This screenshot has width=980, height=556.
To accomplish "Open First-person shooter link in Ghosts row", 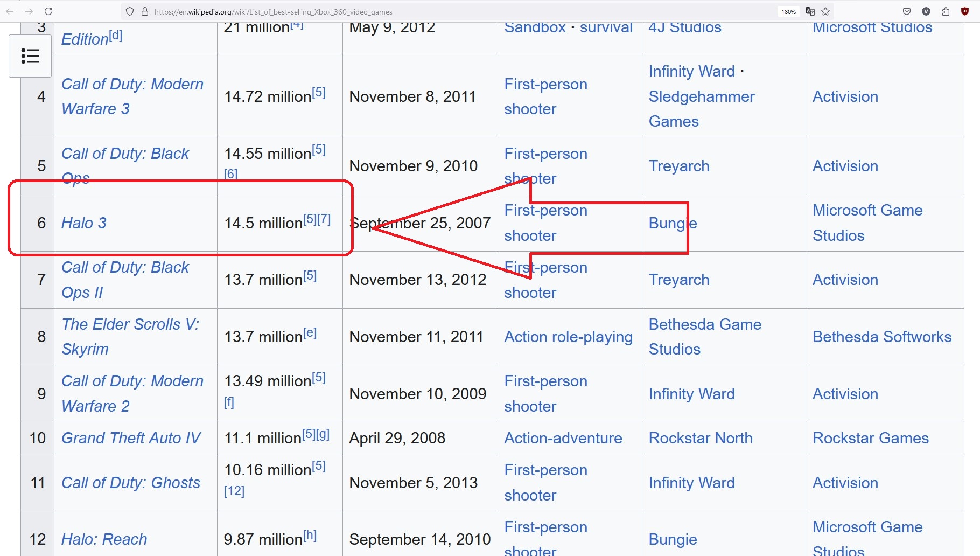I will pos(545,483).
